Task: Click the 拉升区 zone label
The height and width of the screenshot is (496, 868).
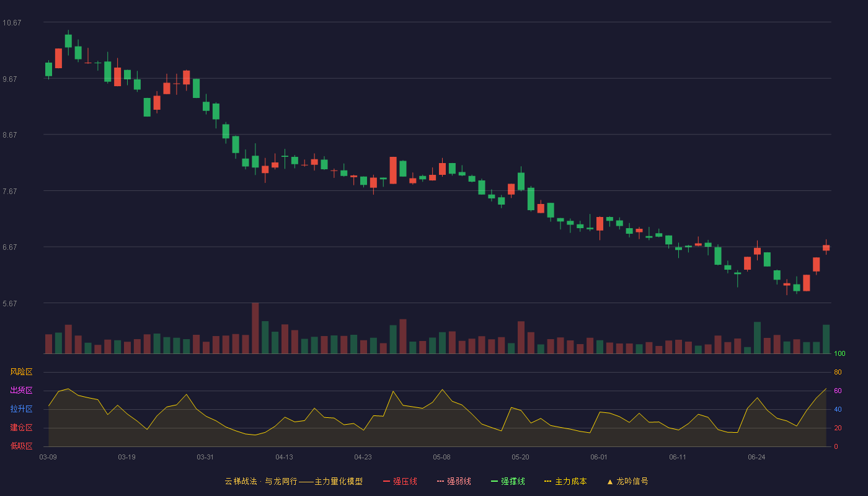Action: [x=21, y=409]
